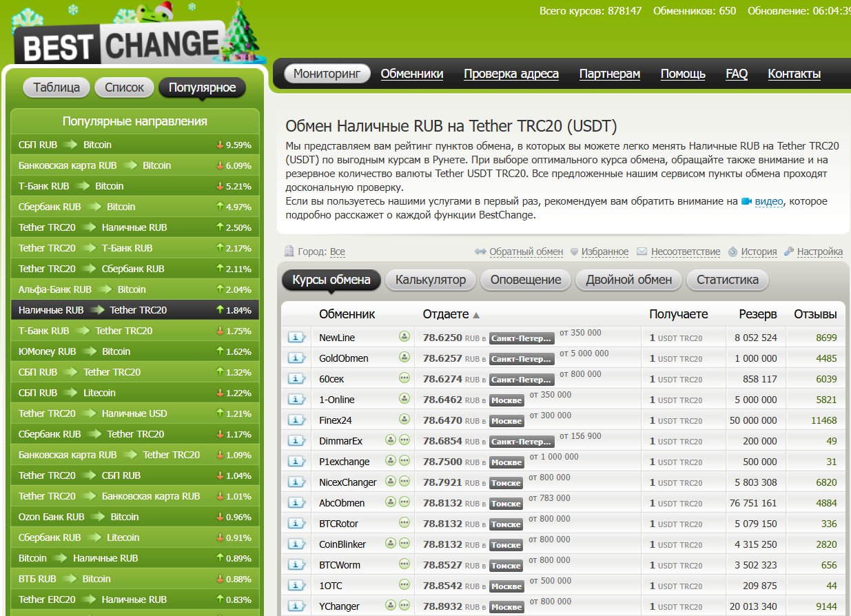This screenshot has height=616, width=851.
Task: Open the NicexChanger exchanger link
Action: 347,482
